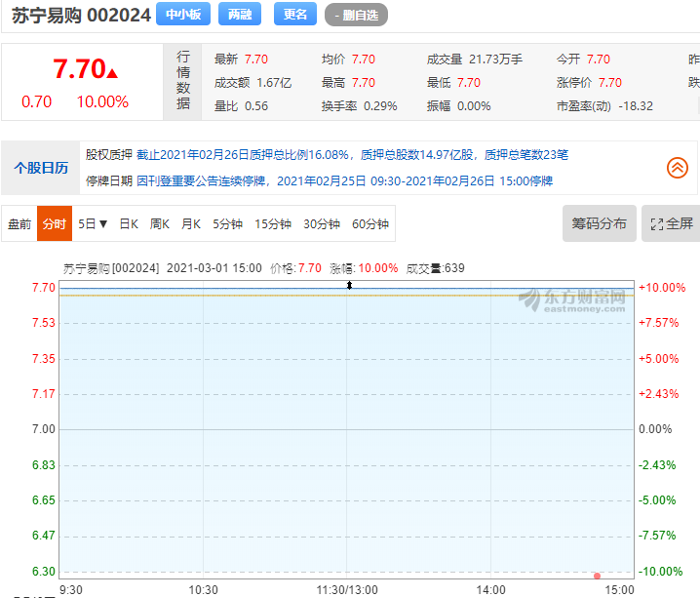Viewport: 700px width, 598px height.
Task: Select the 分时 chart tab
Action: coord(55,223)
